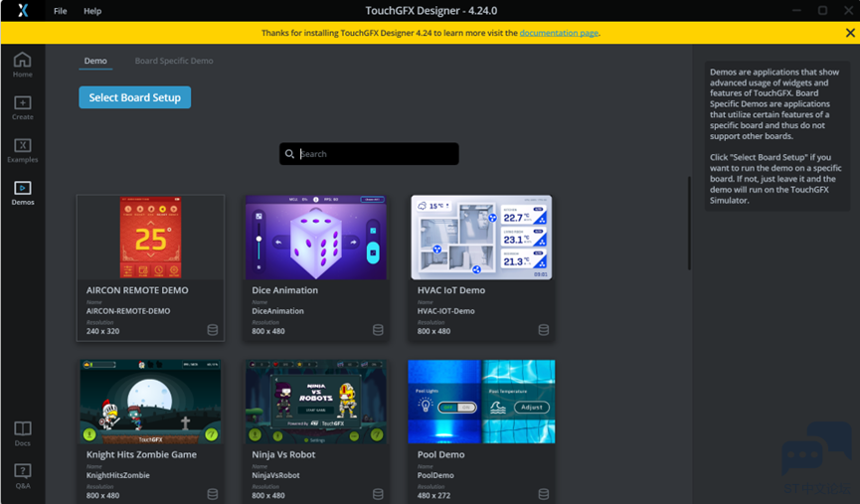
Task: Click database icon on Dice Animation card
Action: (378, 330)
